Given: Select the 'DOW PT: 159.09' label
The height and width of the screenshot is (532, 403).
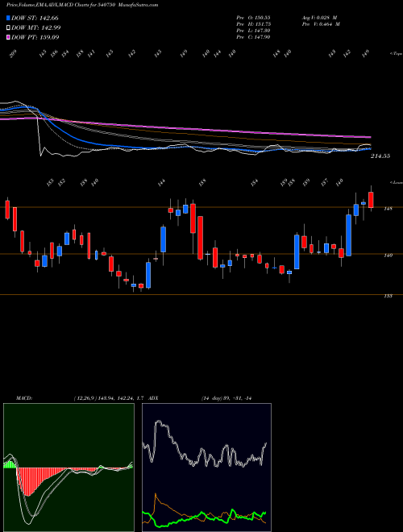Looking at the screenshot, I should click(x=35, y=37).
